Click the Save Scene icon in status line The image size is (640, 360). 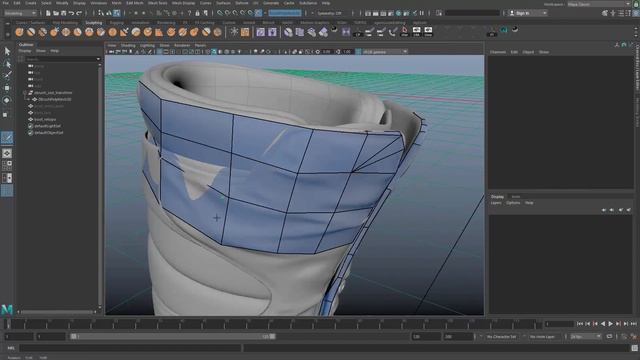click(63, 13)
